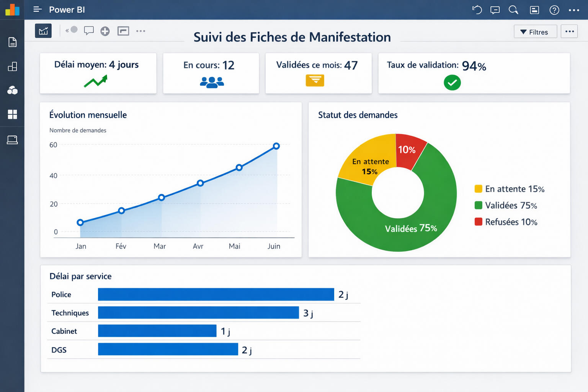Click the undo arrow in header
Screen dimensions: 588x392
tap(477, 10)
